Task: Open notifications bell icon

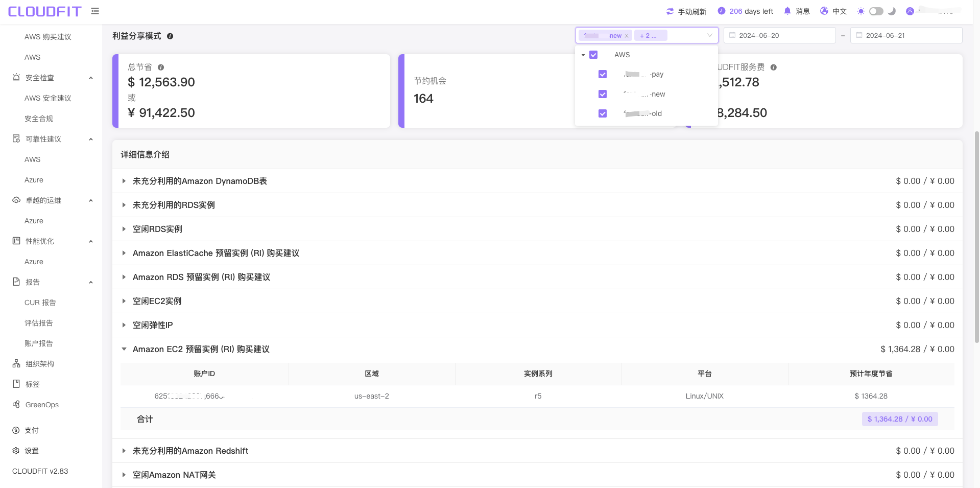Action: [x=787, y=11]
